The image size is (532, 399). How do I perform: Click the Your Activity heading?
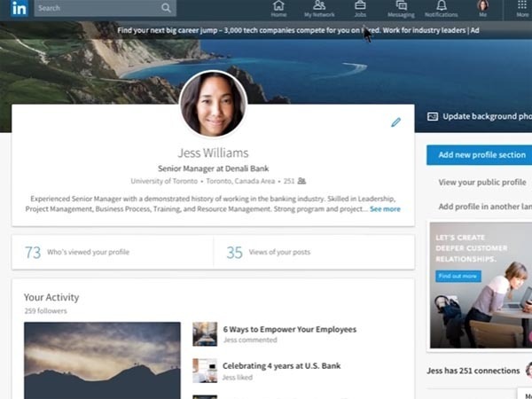point(51,297)
